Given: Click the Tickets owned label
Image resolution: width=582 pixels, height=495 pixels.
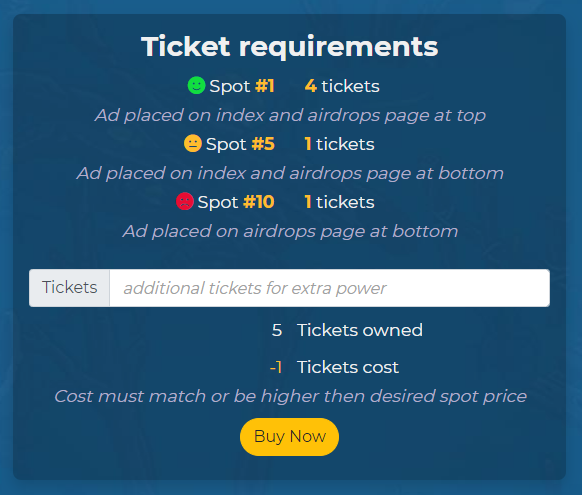Looking at the screenshot, I should pyautogui.click(x=360, y=330).
